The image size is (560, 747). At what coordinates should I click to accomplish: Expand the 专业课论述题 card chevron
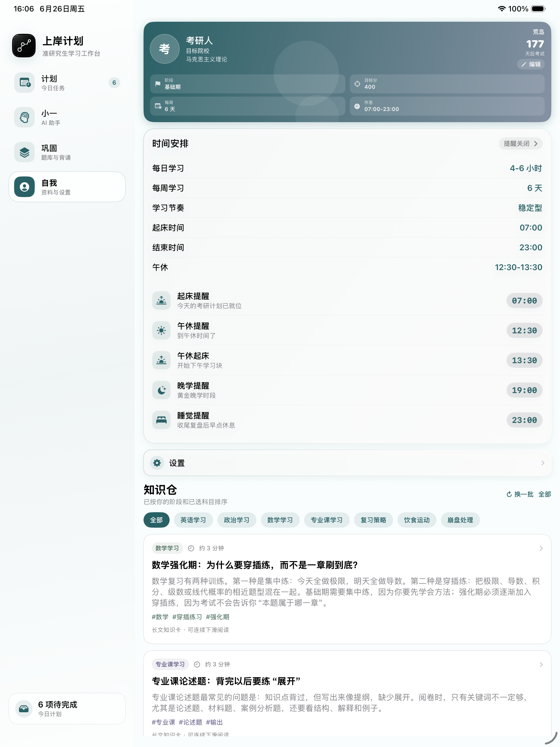(x=541, y=664)
